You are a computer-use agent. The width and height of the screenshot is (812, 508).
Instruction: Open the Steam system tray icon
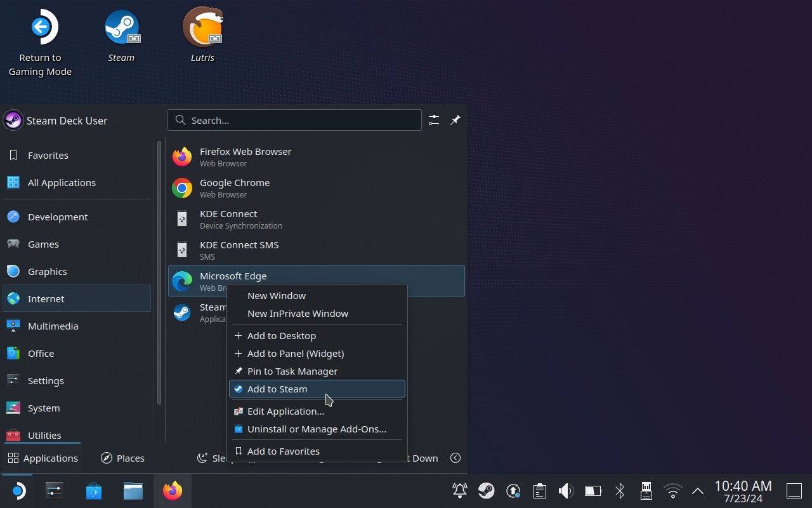point(487,490)
